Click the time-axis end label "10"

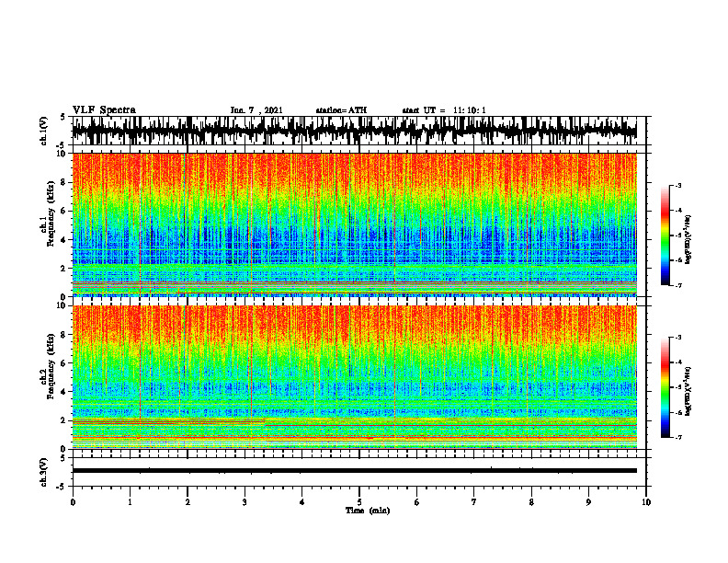646,502
